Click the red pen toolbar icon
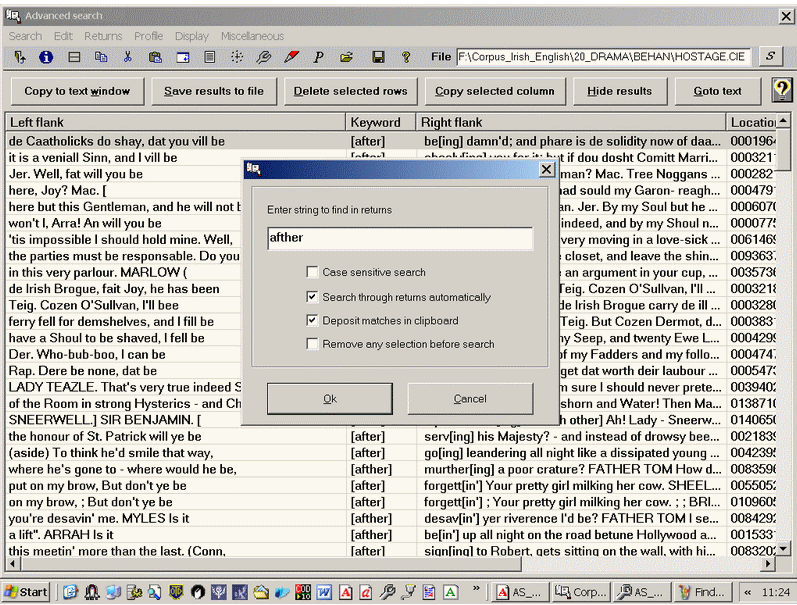 click(291, 57)
